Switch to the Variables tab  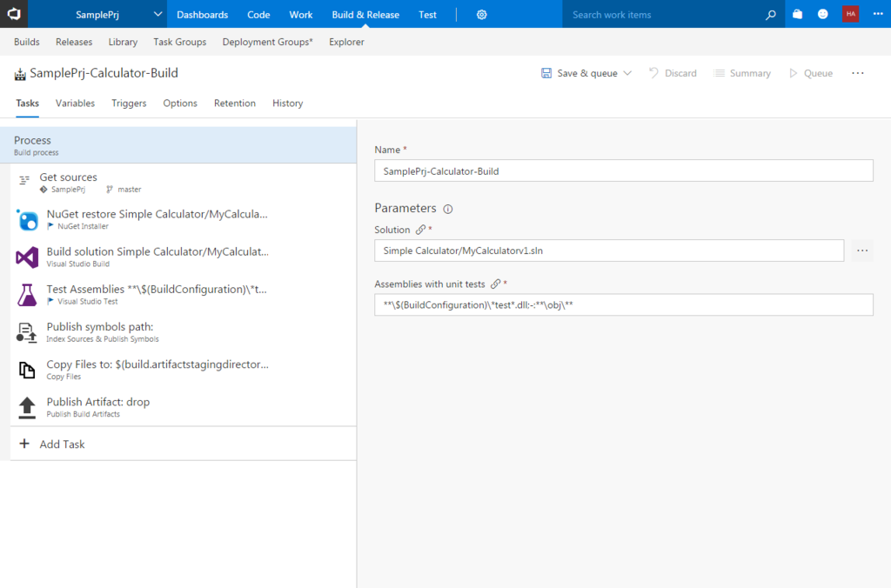click(x=75, y=104)
